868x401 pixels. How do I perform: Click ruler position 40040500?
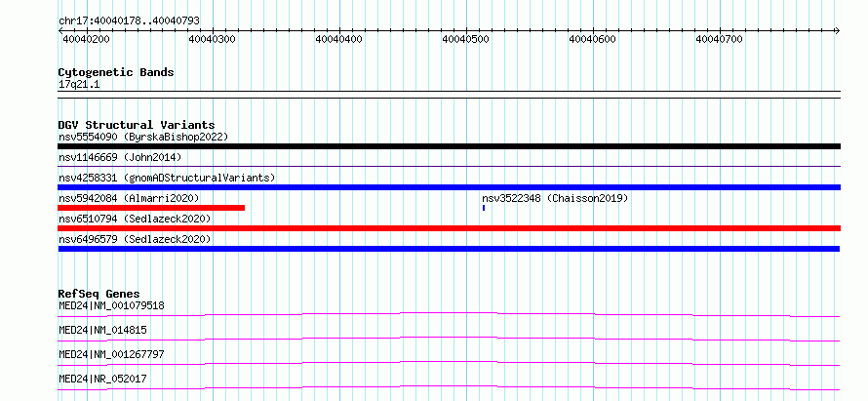pyautogui.click(x=466, y=39)
